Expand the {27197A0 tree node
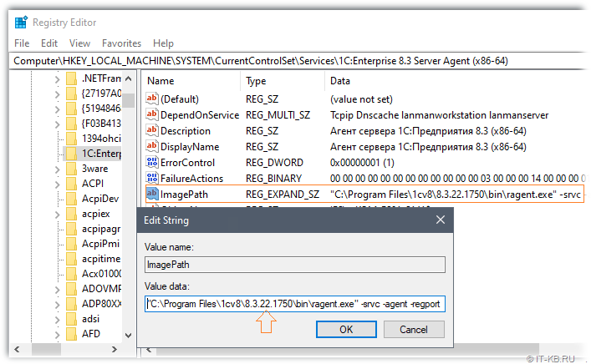591x364 pixels. click(x=57, y=94)
